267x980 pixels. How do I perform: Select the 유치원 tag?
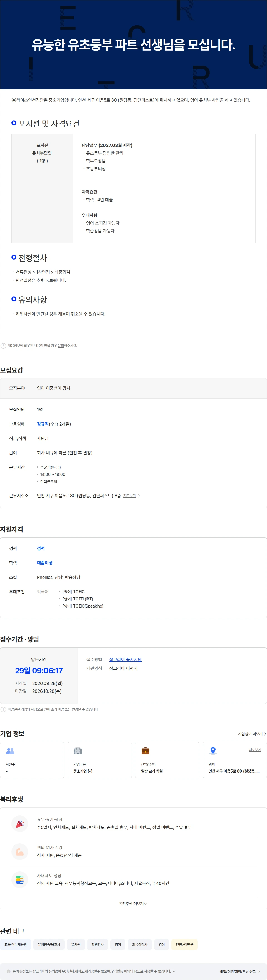tap(76, 945)
